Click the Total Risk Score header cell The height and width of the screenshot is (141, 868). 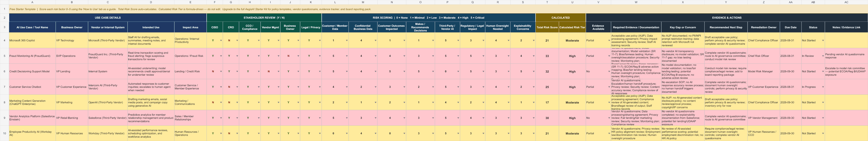tap(547, 27)
